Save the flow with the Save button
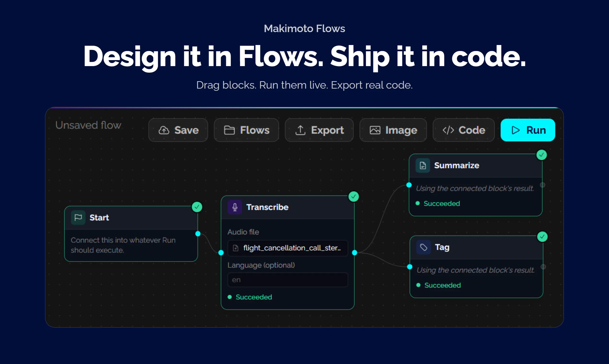The height and width of the screenshot is (364, 609). 178,130
